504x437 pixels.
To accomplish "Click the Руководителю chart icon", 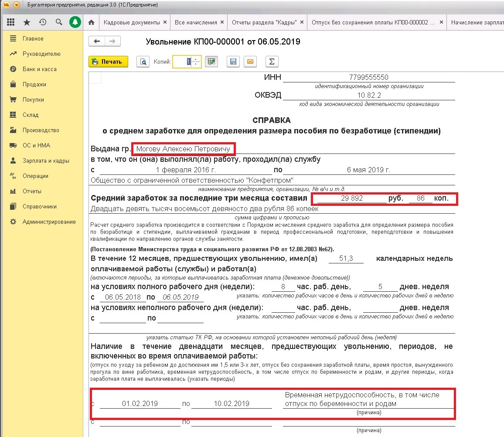I will click(13, 54).
